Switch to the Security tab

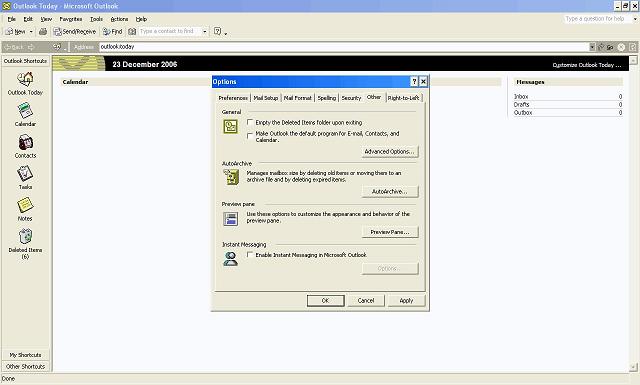pyautogui.click(x=351, y=98)
